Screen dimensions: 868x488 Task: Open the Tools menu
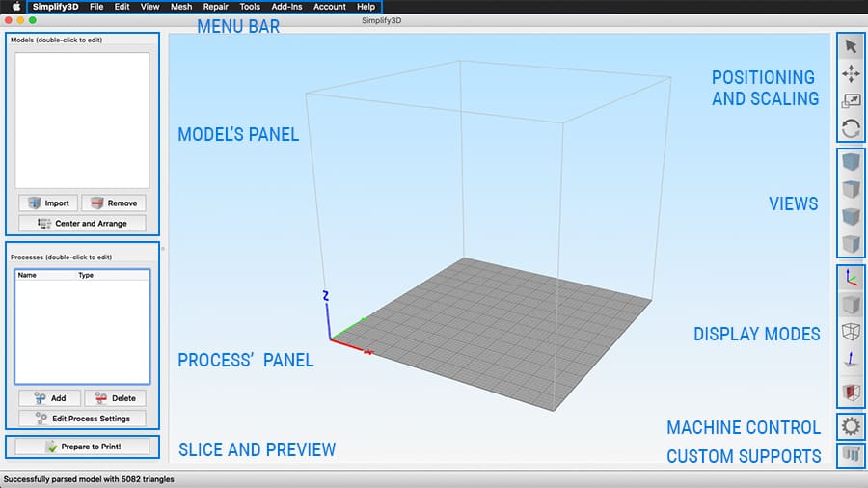[250, 7]
